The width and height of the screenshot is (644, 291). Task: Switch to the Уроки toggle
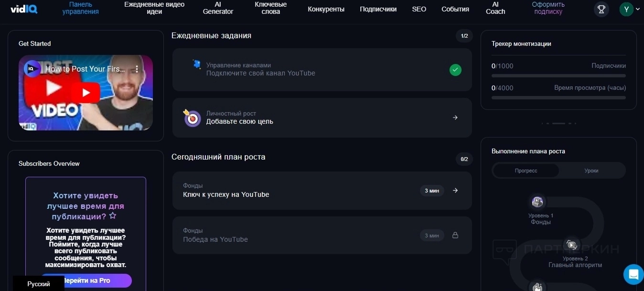591,171
